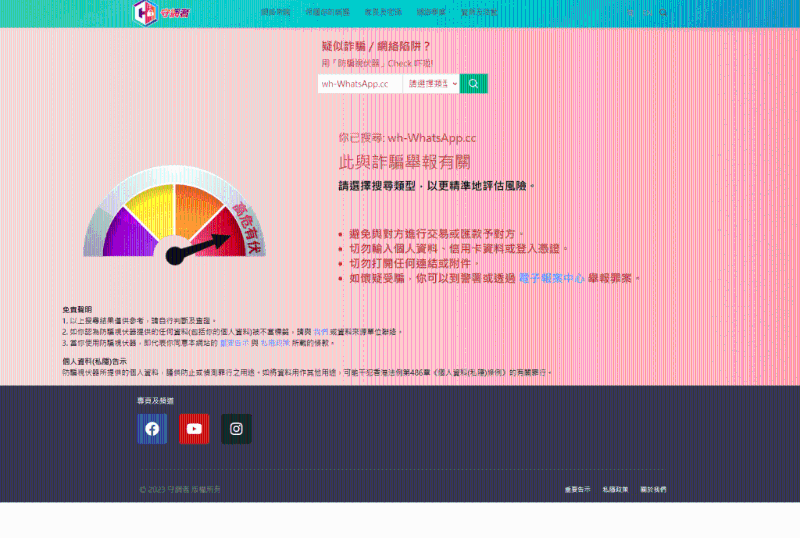
Task: Open 關於我們 in the footer
Action: click(653, 490)
